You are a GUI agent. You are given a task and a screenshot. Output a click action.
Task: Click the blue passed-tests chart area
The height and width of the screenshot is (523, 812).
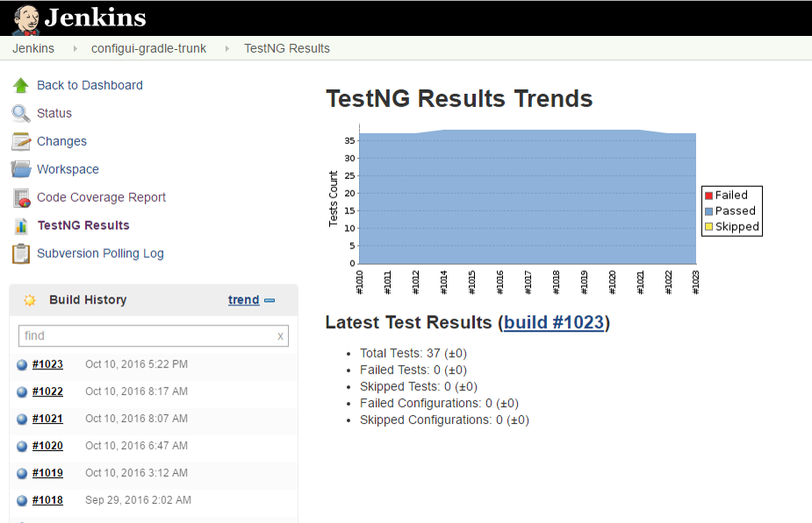528,197
